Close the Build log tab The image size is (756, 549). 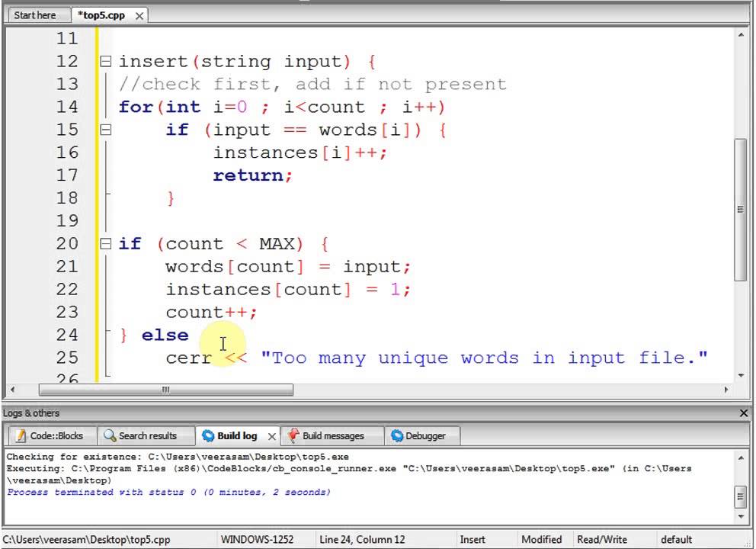click(x=272, y=436)
